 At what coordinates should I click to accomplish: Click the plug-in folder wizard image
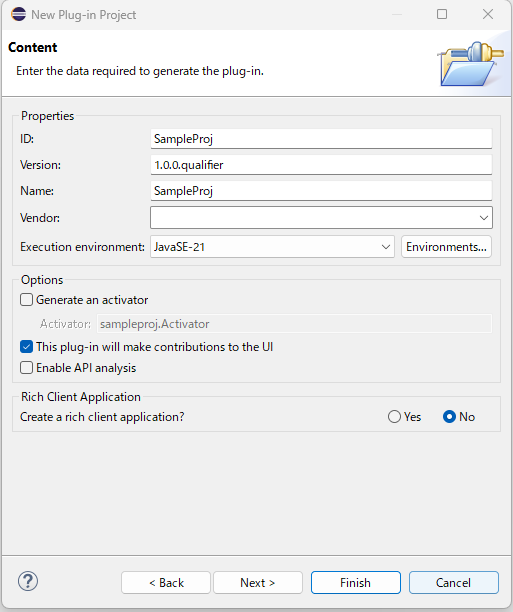(x=470, y=63)
